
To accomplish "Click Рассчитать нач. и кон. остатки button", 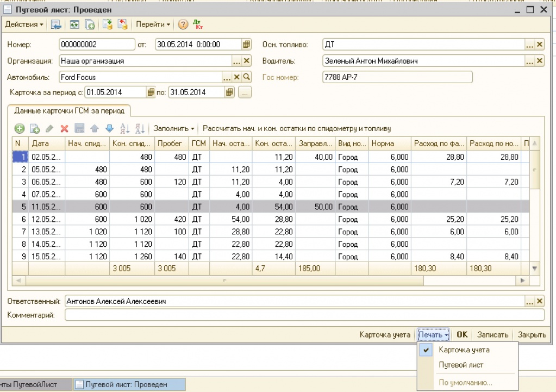I will (297, 128).
